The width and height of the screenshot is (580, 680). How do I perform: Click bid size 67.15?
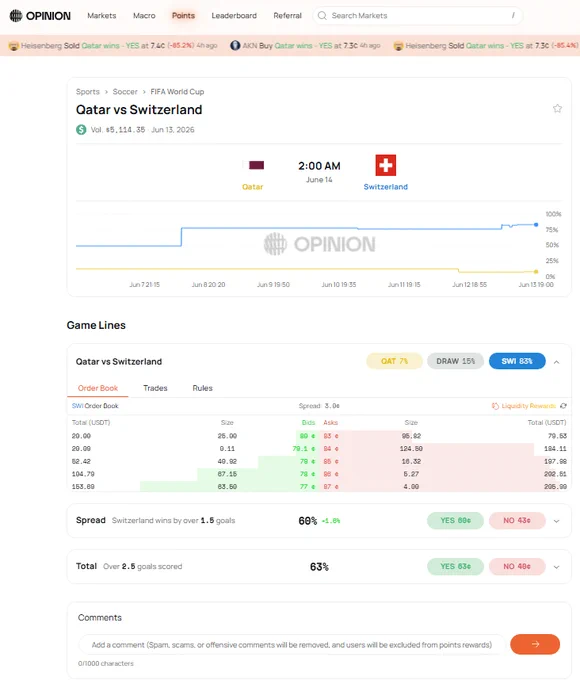pyautogui.click(x=227, y=474)
